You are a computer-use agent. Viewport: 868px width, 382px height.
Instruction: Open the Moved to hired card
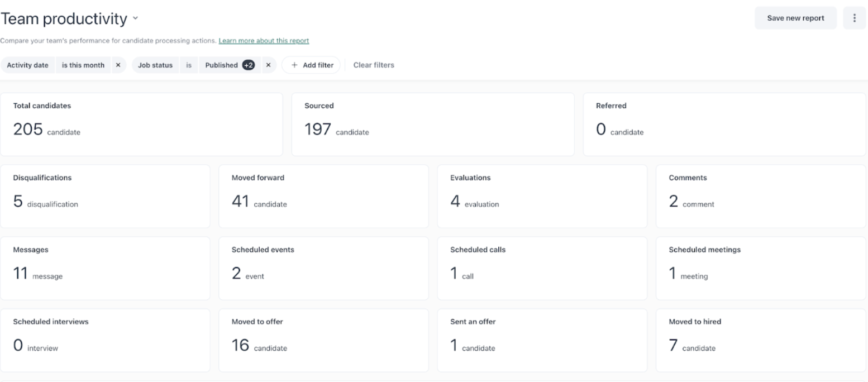761,340
